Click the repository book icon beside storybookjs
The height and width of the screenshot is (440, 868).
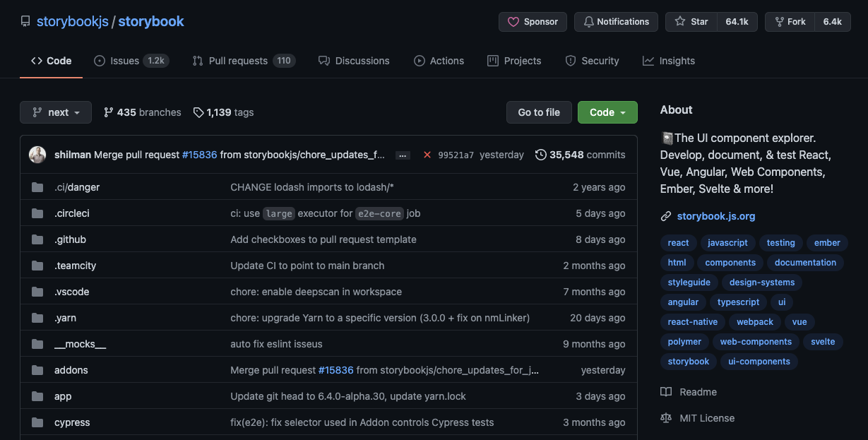[25, 22]
